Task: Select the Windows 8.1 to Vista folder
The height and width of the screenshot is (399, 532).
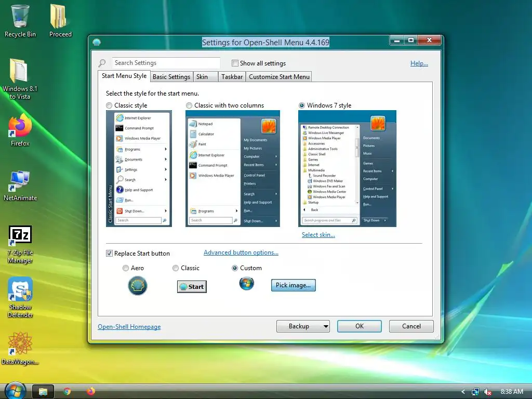Action: pos(20,79)
